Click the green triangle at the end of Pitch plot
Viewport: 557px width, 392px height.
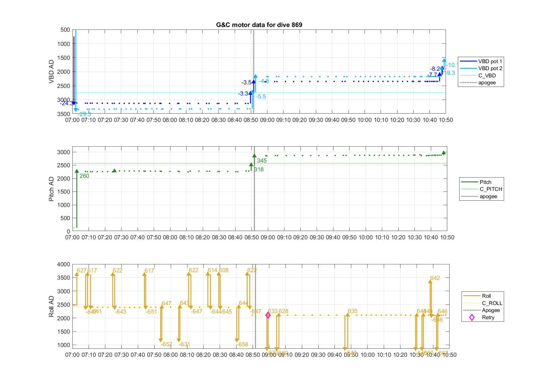[x=444, y=153]
